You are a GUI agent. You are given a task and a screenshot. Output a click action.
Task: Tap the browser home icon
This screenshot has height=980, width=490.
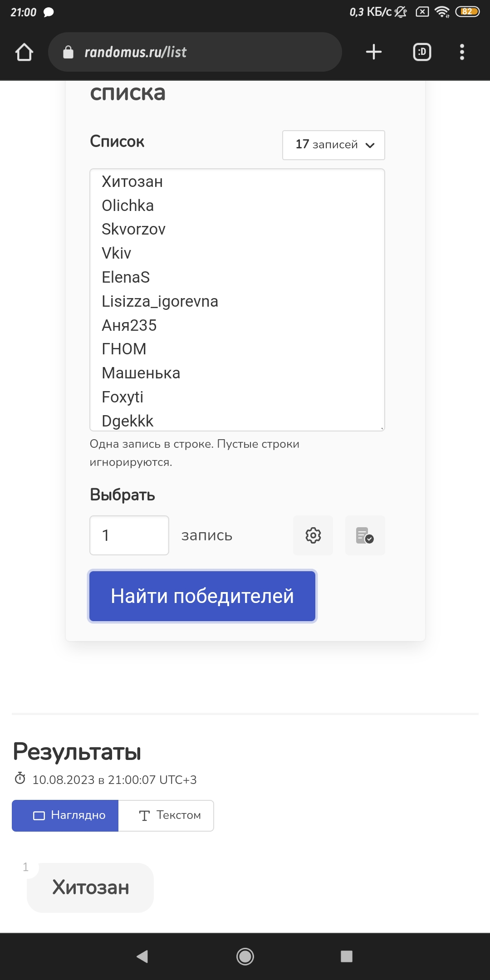(x=24, y=52)
